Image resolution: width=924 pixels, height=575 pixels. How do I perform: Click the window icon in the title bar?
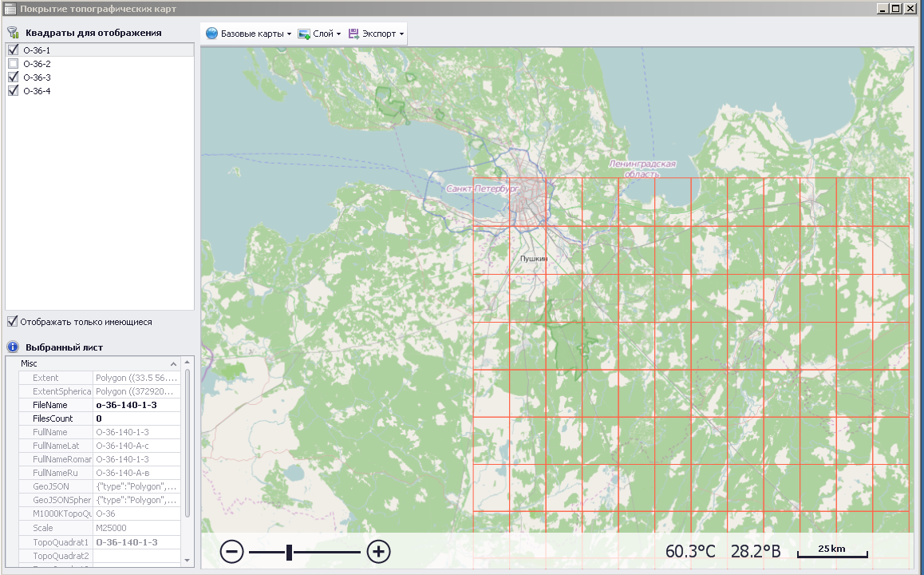click(x=10, y=9)
